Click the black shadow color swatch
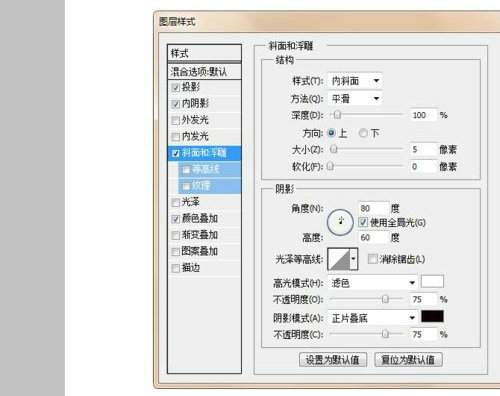Viewport: 500px width, 396px height. point(432,316)
